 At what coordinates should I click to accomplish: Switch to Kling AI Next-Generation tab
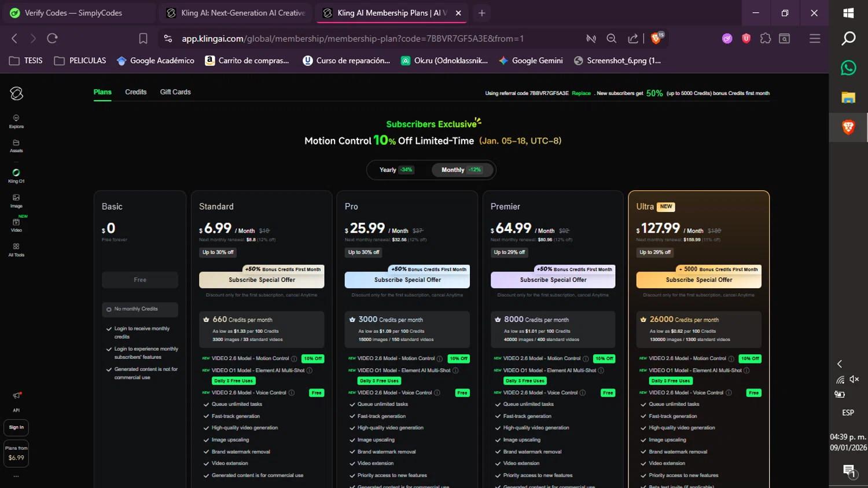[x=236, y=13]
